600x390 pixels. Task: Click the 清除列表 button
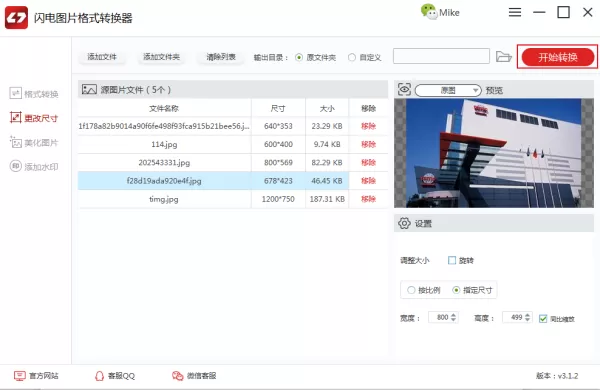pos(221,57)
